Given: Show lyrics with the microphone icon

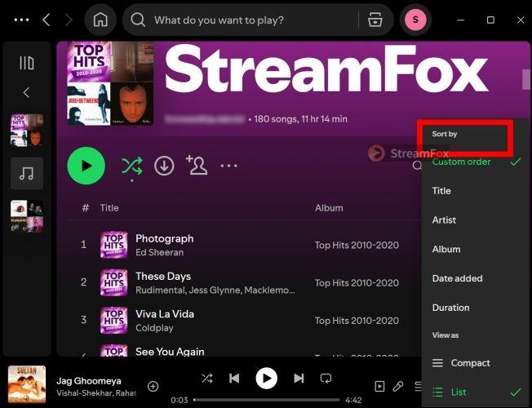Looking at the screenshot, I should click(x=398, y=386).
